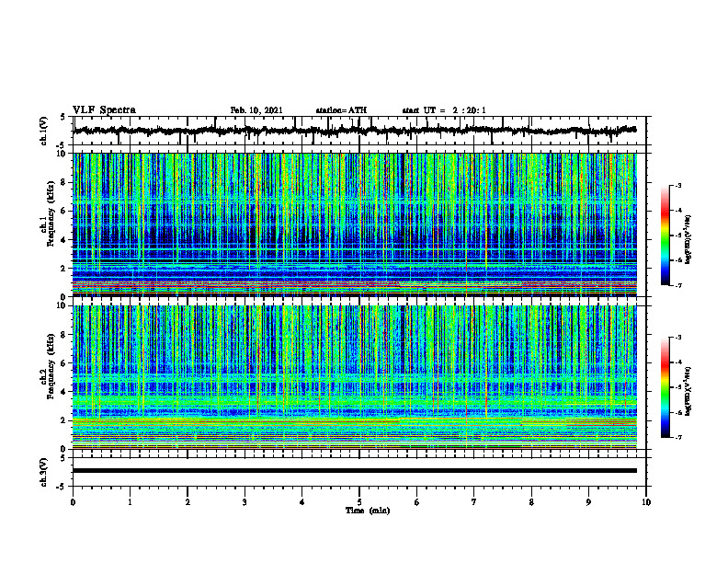Click the time axis tick label "5"
This screenshot has width=728, height=563.
tap(359, 502)
